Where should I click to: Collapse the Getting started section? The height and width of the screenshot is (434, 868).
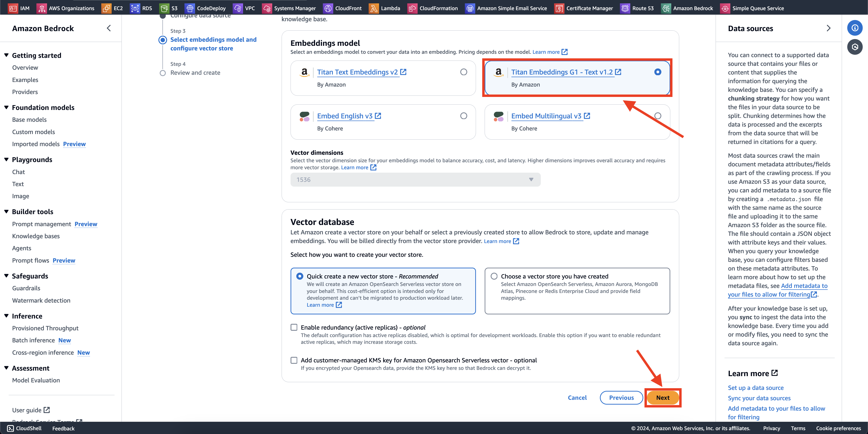(x=7, y=55)
